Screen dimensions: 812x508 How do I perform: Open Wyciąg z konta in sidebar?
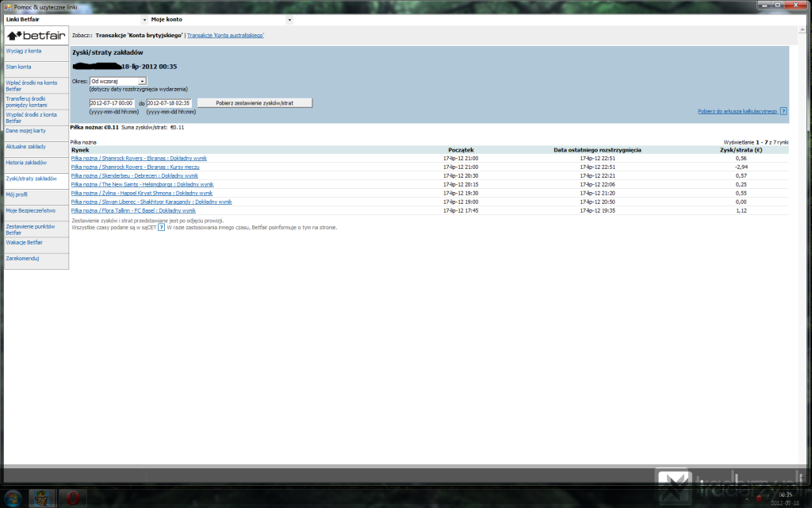pyautogui.click(x=23, y=52)
